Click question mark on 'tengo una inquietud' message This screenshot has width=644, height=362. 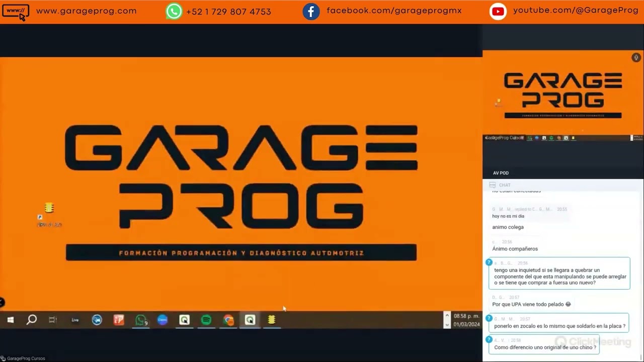tap(489, 262)
